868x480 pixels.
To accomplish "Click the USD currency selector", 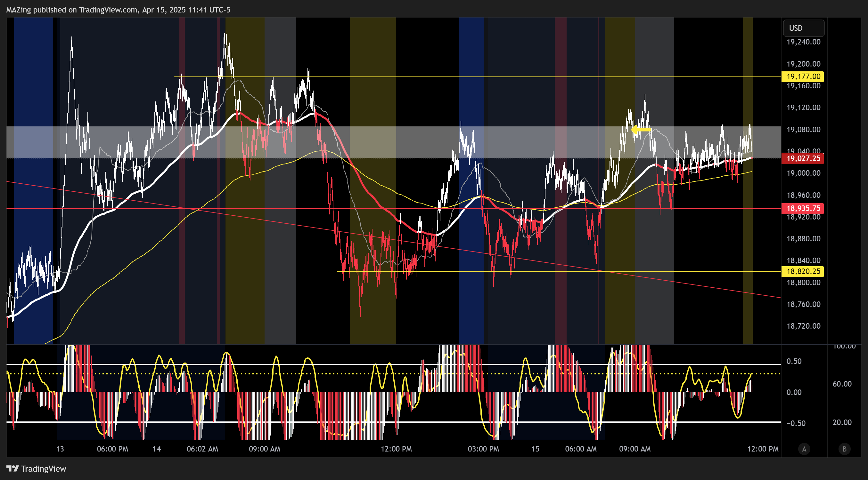I will pyautogui.click(x=804, y=28).
